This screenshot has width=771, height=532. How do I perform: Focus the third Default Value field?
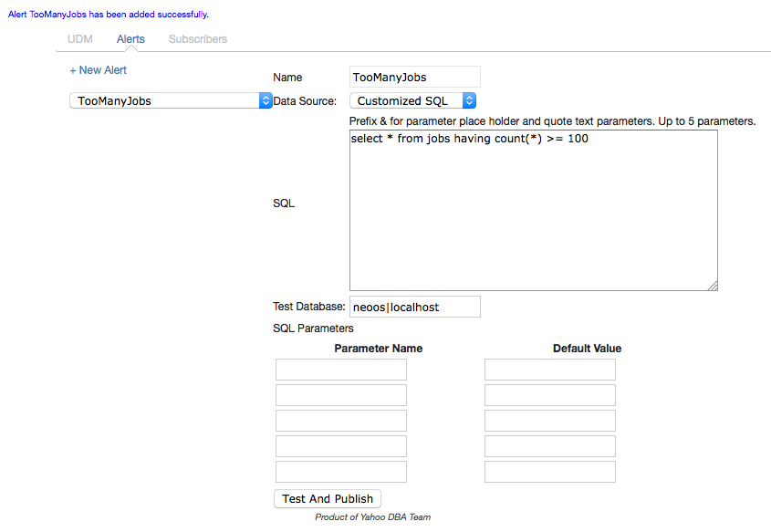pos(550,421)
